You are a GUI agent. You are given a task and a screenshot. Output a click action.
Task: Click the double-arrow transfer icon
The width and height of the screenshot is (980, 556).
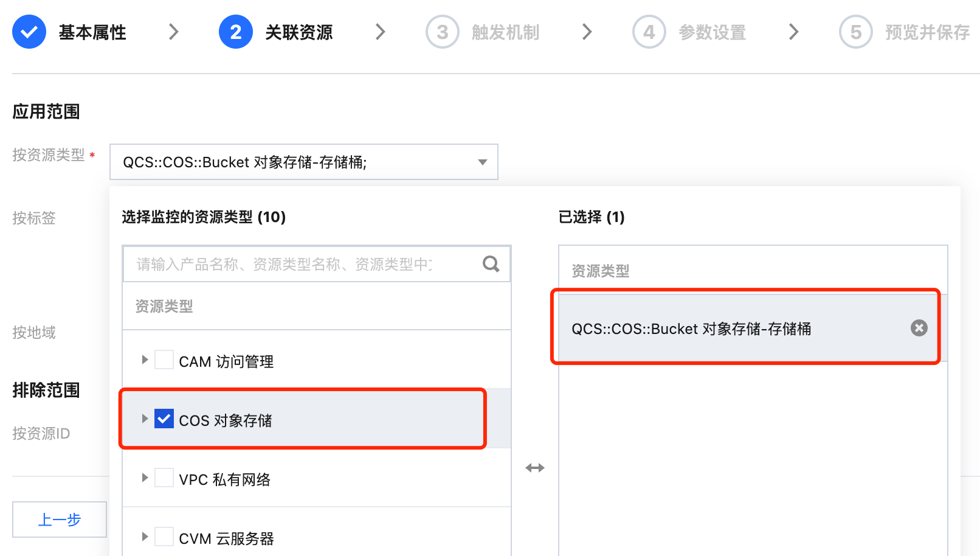(x=535, y=468)
